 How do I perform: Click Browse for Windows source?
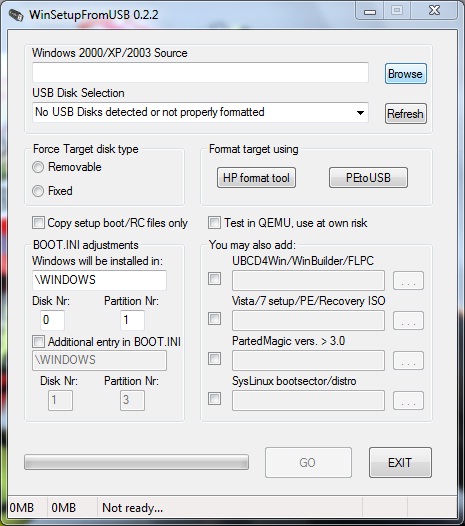tap(406, 74)
